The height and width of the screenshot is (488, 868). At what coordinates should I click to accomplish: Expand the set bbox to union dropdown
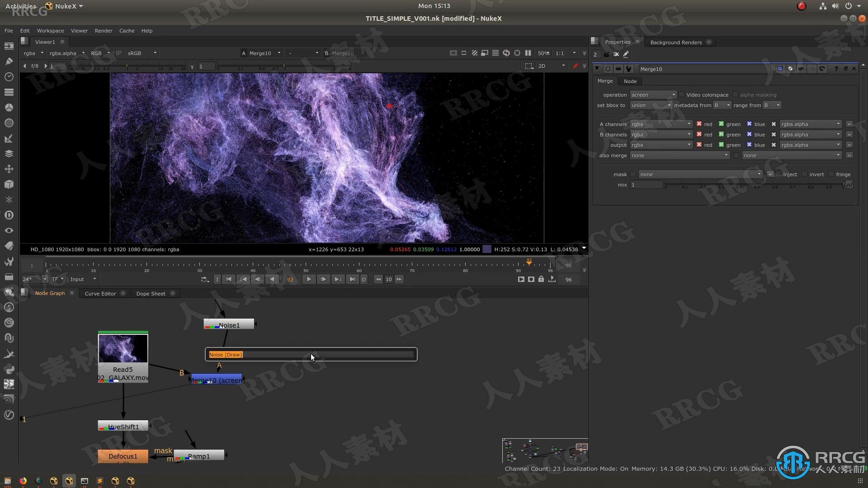651,105
